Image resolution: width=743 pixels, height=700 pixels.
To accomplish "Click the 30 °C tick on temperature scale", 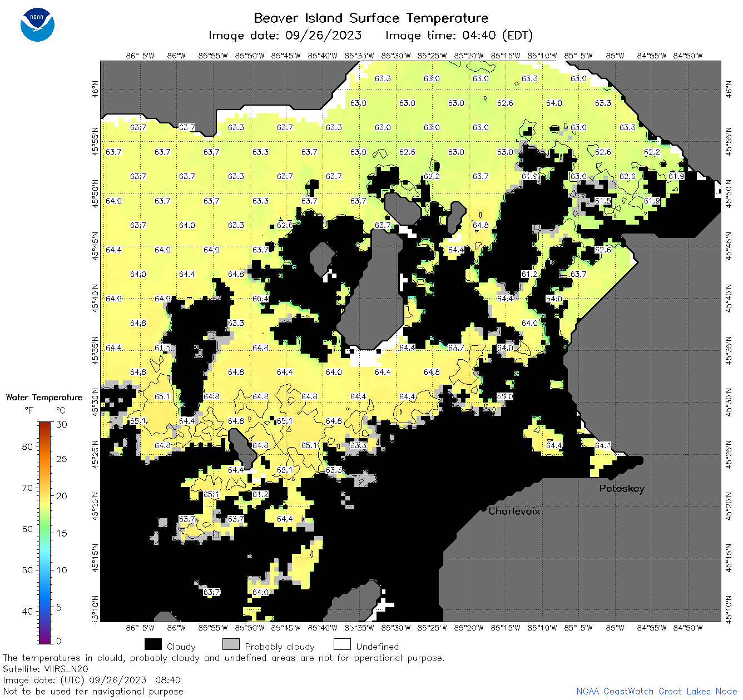I will [x=62, y=424].
